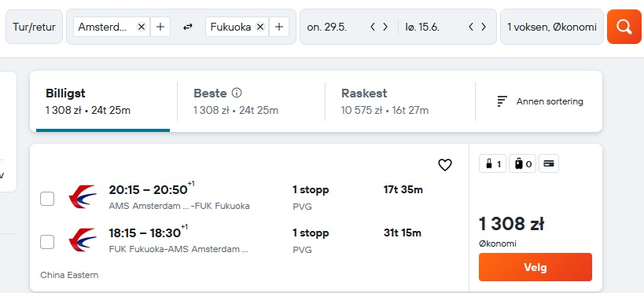This screenshot has height=293, width=644.
Task: Click the Velg button for 1 308 zł
Action: (535, 267)
